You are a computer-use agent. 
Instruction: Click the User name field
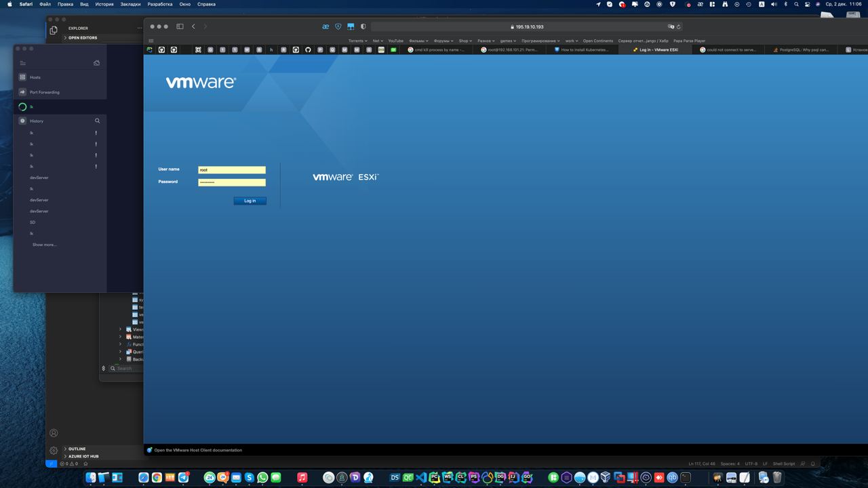232,170
